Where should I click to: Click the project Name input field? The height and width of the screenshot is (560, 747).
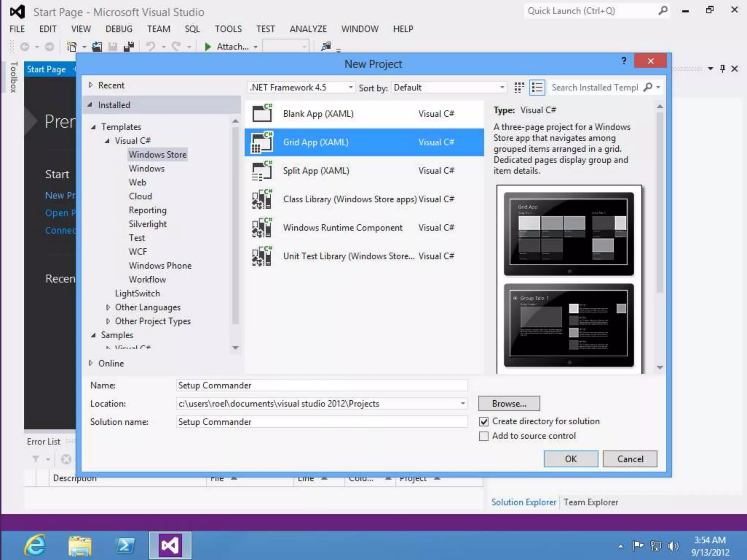[x=321, y=385]
